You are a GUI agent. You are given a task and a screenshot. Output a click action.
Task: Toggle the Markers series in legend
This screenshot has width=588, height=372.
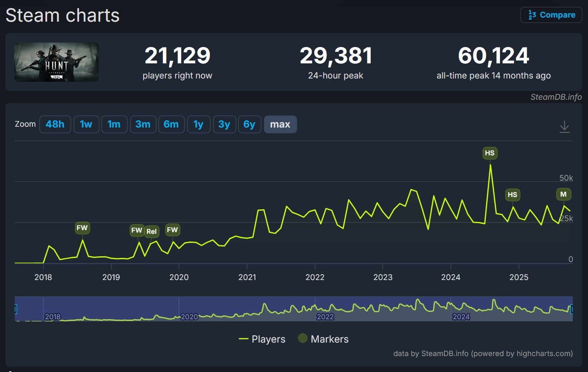coord(323,339)
